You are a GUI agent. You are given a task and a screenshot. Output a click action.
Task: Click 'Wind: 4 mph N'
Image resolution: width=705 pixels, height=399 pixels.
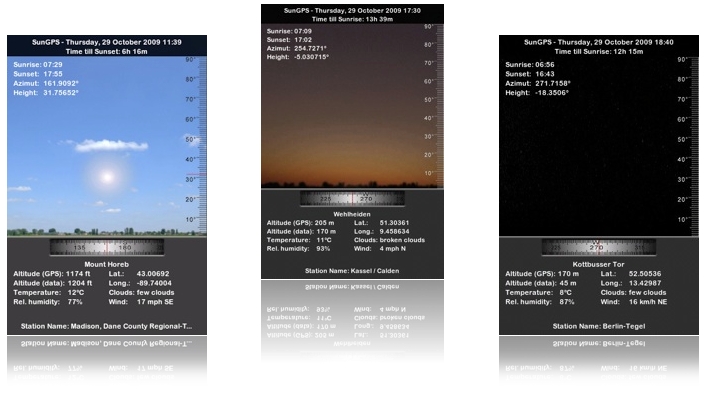pos(380,249)
